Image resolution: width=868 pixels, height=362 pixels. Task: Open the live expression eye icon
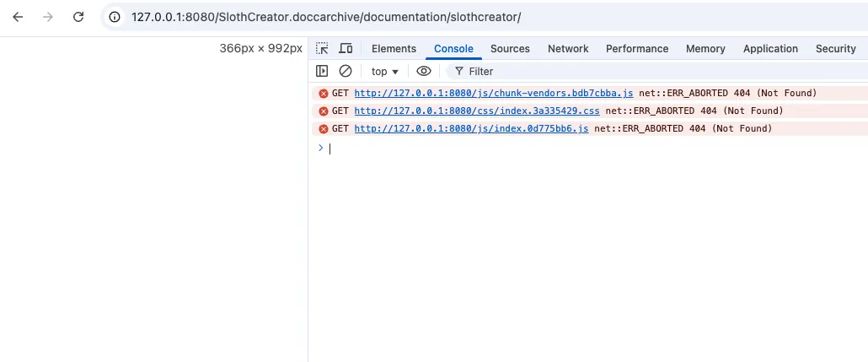424,72
